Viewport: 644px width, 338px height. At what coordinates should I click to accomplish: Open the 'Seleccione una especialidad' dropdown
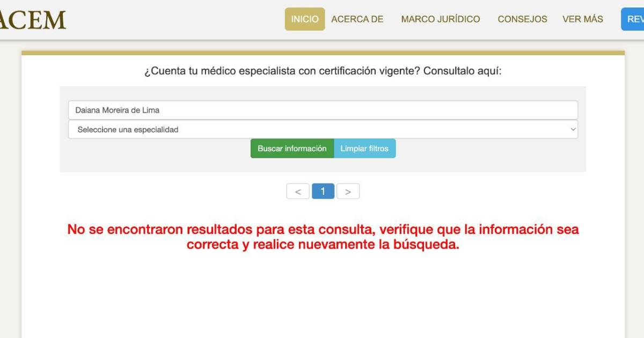[322, 129]
